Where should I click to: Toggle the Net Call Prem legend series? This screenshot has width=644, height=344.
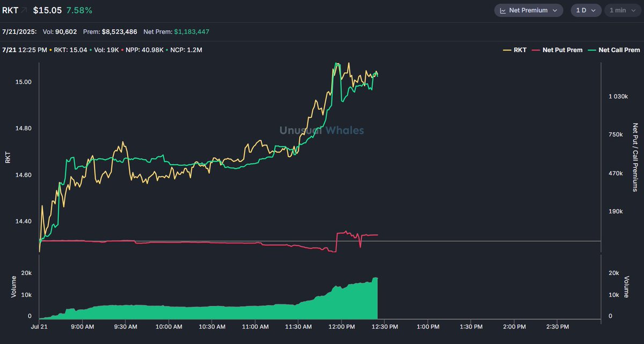tap(614, 50)
